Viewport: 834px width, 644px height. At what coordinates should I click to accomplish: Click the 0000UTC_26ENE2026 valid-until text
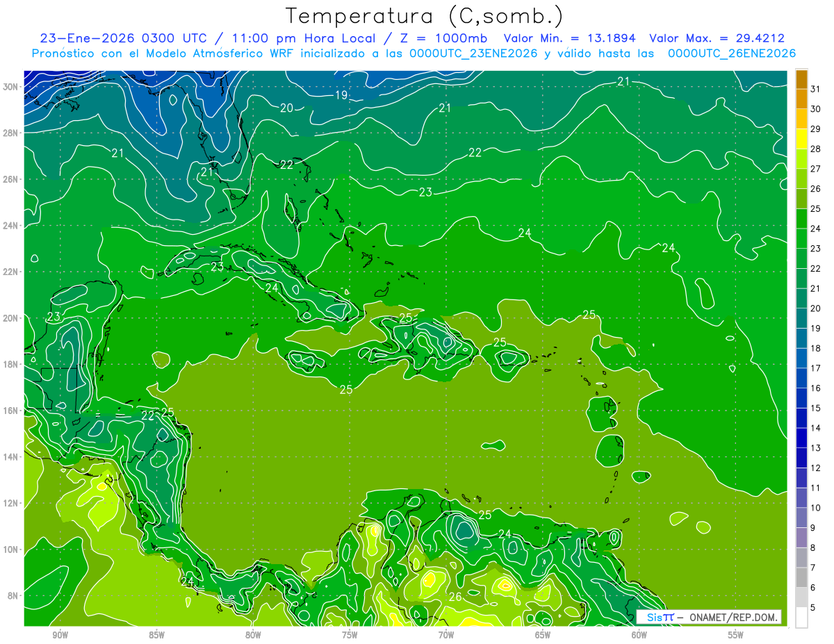[x=732, y=53]
